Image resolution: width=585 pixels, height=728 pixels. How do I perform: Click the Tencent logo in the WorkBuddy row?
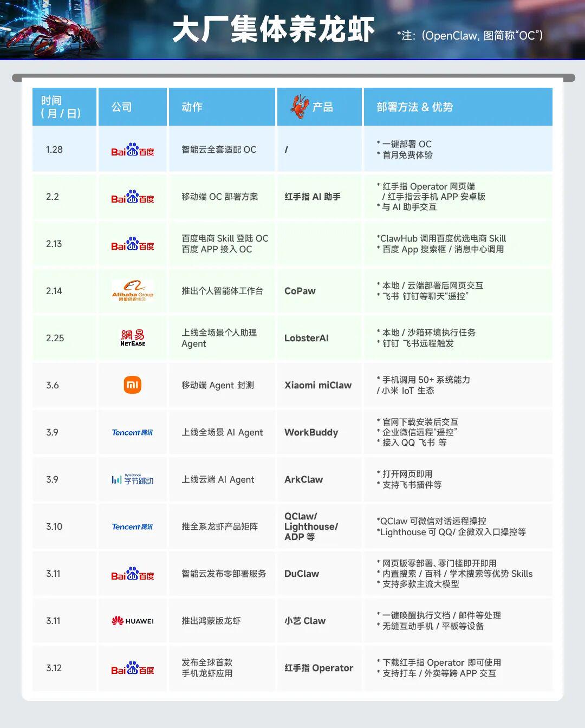133,432
